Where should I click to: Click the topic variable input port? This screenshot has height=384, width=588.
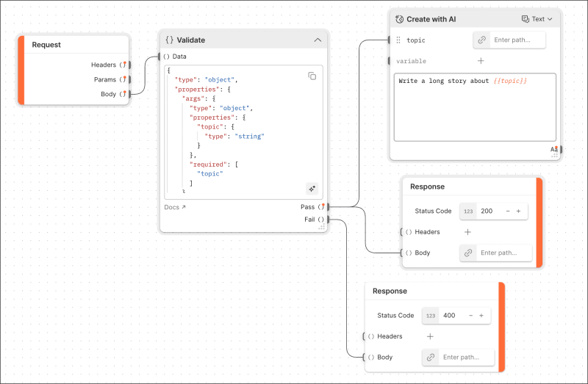click(390, 40)
